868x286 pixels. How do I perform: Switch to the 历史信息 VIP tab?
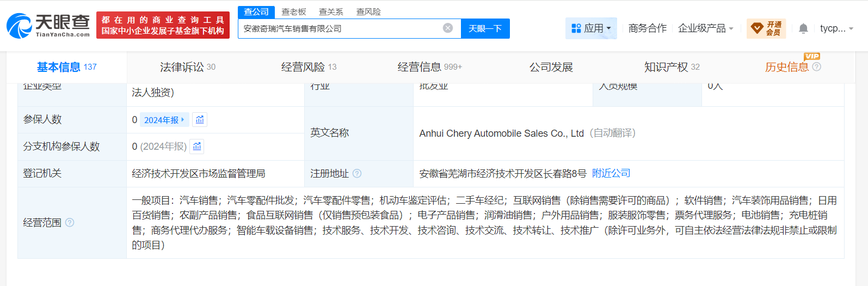[x=787, y=67]
